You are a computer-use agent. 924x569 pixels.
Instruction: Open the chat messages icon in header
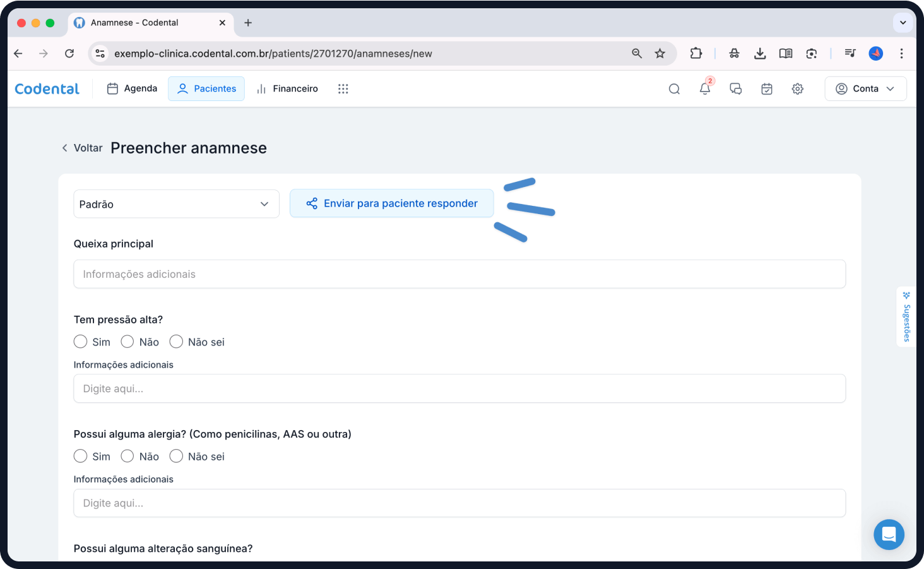click(735, 89)
